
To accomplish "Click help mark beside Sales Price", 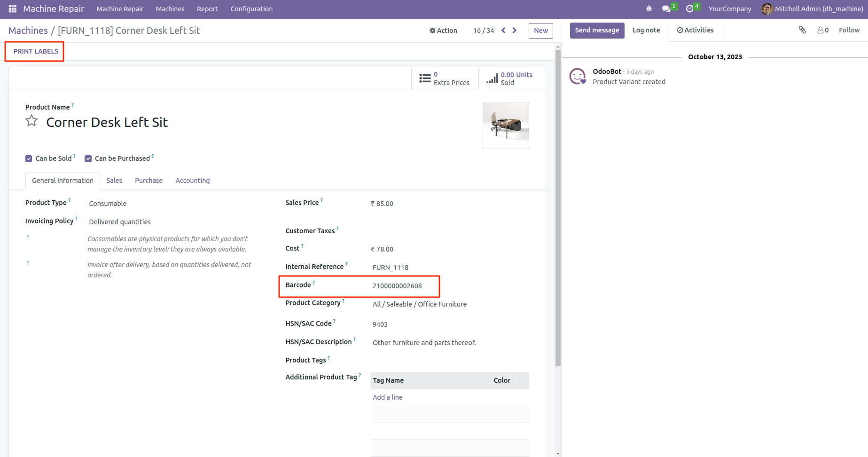I will tap(321, 200).
